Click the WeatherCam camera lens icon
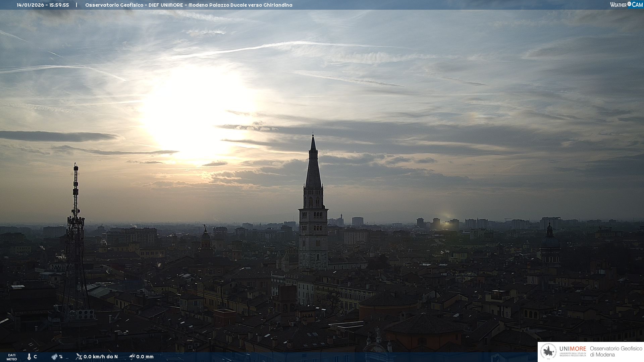This screenshot has height=362, width=644. pyautogui.click(x=629, y=4)
